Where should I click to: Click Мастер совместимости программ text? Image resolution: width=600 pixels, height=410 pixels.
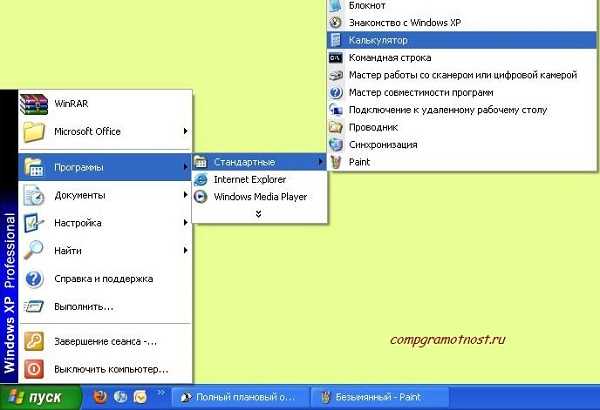click(x=421, y=93)
